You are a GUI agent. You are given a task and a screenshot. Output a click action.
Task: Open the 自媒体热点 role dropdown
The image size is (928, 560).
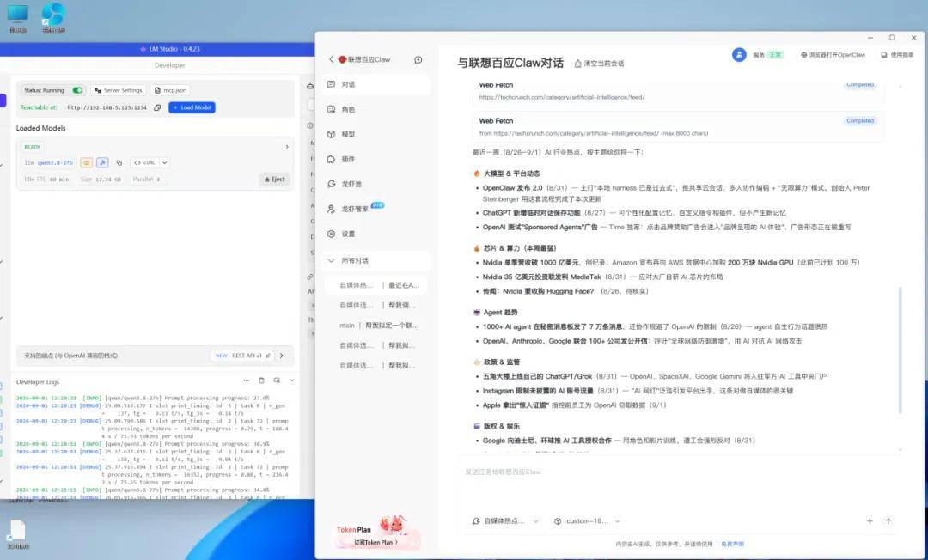click(505, 521)
